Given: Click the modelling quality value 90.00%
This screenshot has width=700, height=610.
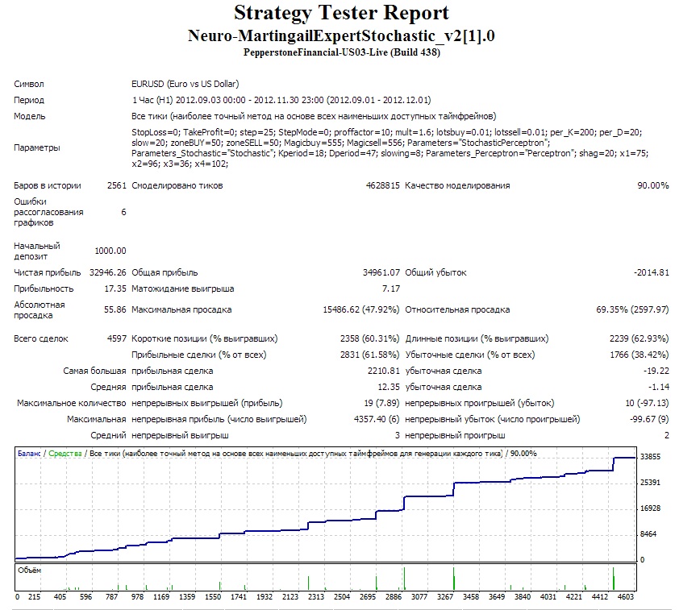Looking at the screenshot, I should pyautogui.click(x=653, y=185).
